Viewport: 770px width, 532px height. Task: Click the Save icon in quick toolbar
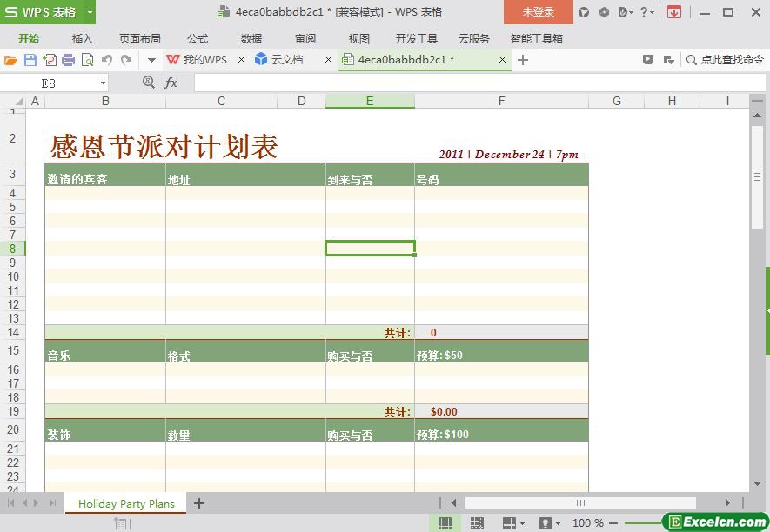30,60
